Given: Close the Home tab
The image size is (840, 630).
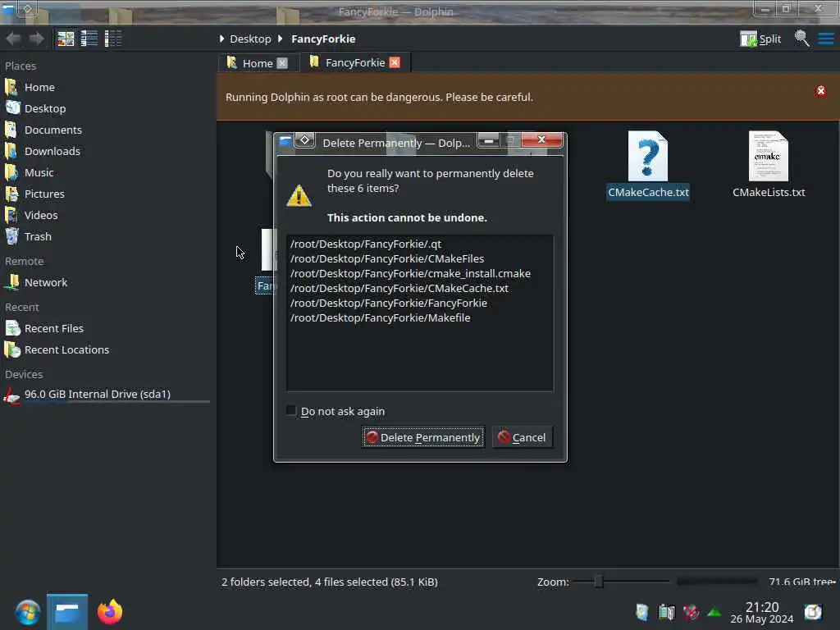Looking at the screenshot, I should [282, 63].
